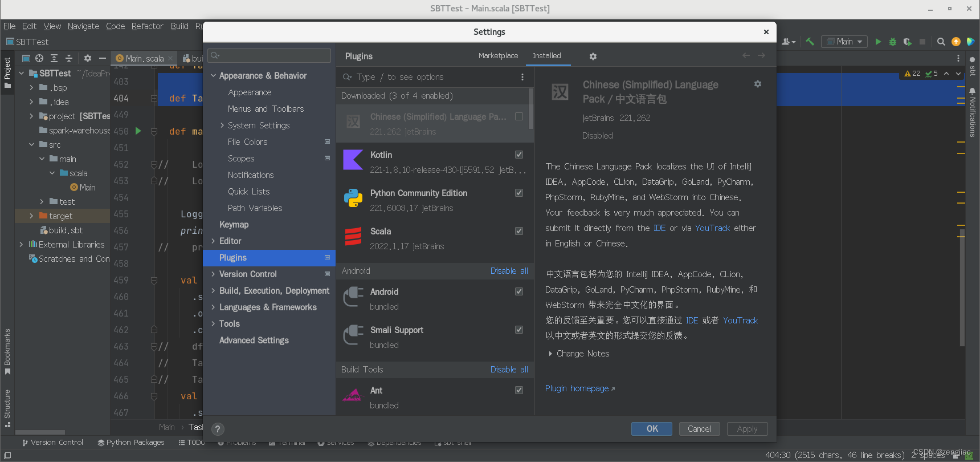
Task: Click the Python Community Edition plugin icon
Action: (x=353, y=198)
